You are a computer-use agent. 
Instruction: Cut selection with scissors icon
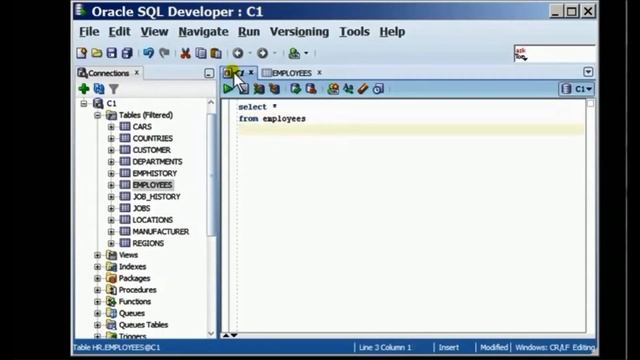pyautogui.click(x=185, y=53)
